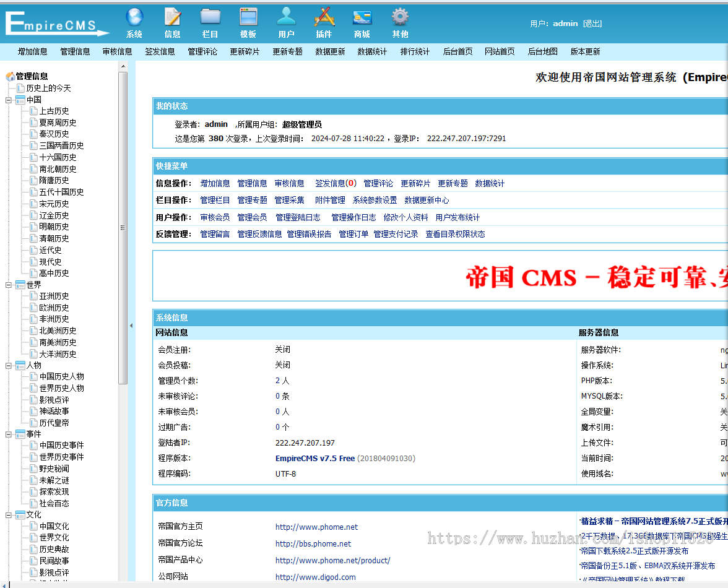Image resolution: width=728 pixels, height=588 pixels.
Task: Open the 其他 gear icon
Action: point(400,17)
